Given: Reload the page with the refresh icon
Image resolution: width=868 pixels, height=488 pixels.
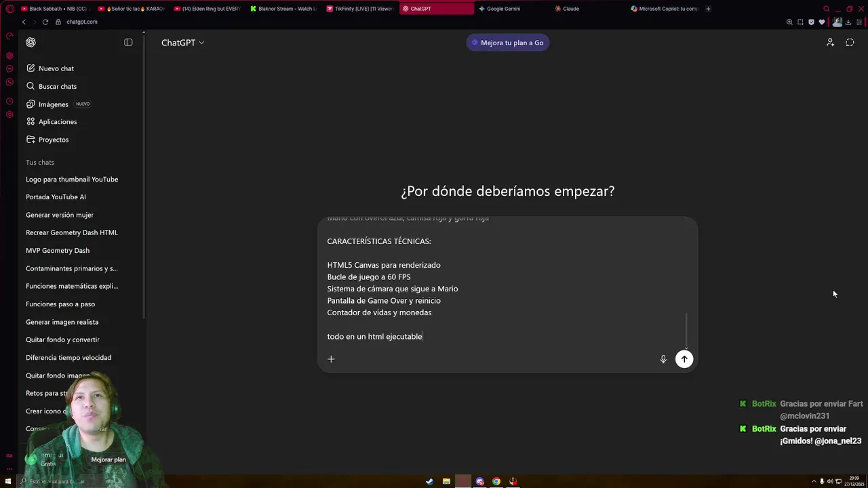Looking at the screenshot, I should pos(45,22).
